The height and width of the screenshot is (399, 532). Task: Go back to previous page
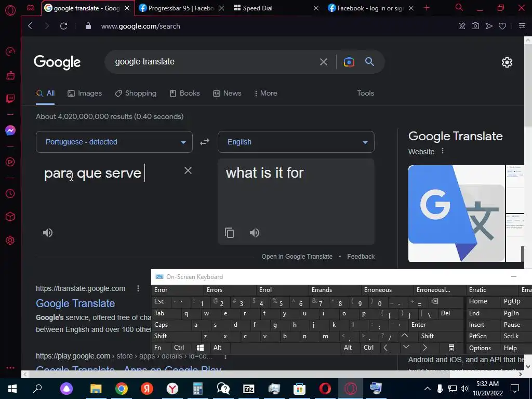pyautogui.click(x=30, y=26)
